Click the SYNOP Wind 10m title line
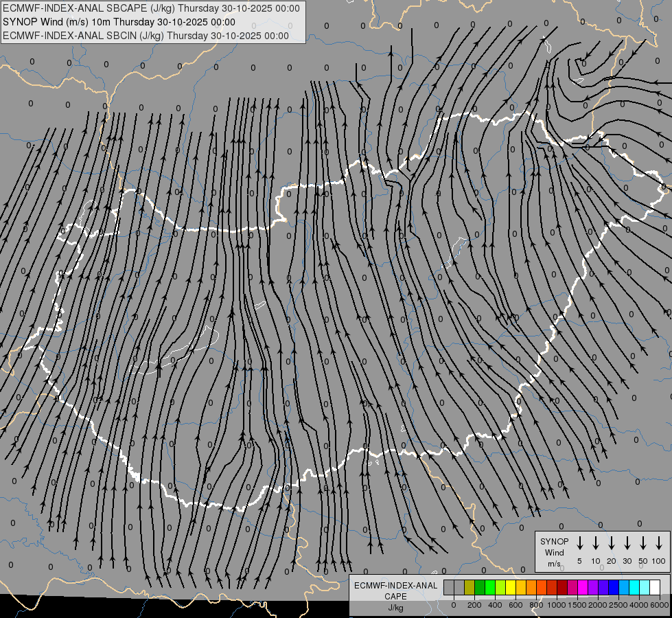The width and height of the screenshot is (672, 618). coord(119,22)
